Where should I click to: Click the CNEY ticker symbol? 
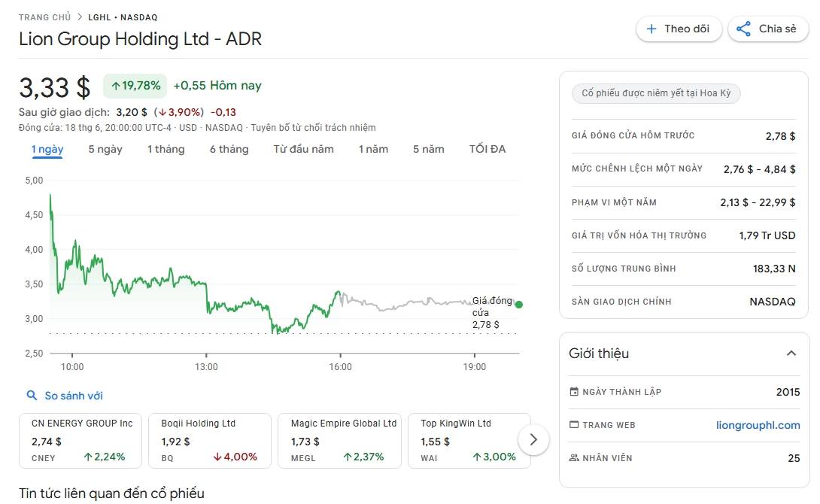[x=44, y=459]
